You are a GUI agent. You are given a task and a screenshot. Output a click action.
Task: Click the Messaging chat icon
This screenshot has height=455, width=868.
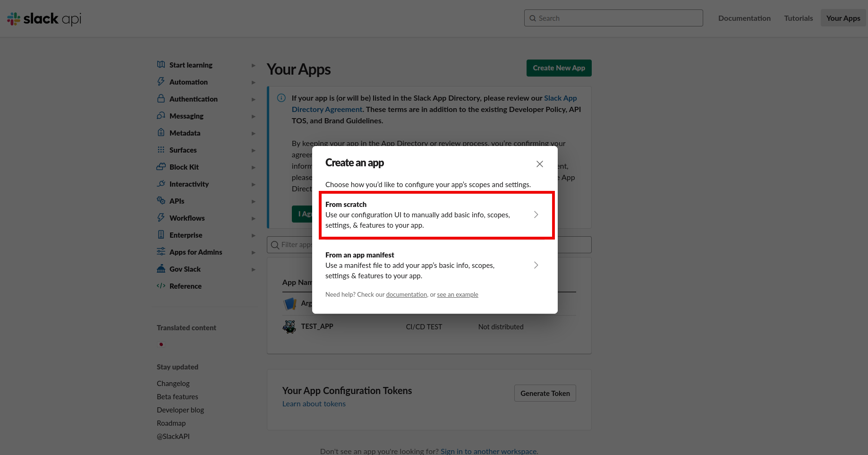(161, 116)
